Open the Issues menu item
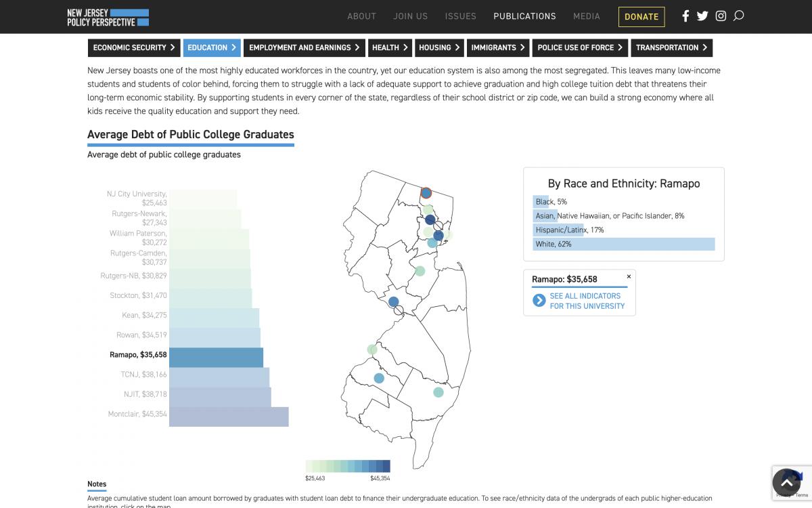Image resolution: width=812 pixels, height=508 pixels. click(x=461, y=16)
